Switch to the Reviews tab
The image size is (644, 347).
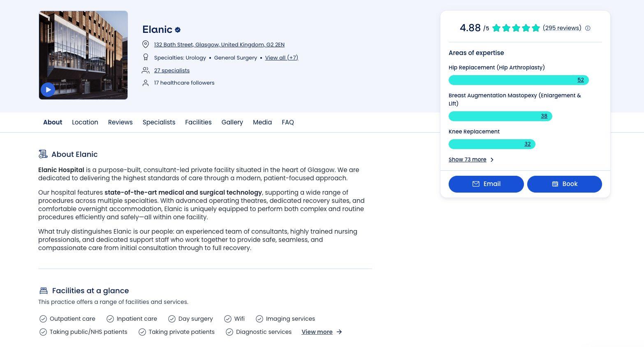click(x=120, y=122)
